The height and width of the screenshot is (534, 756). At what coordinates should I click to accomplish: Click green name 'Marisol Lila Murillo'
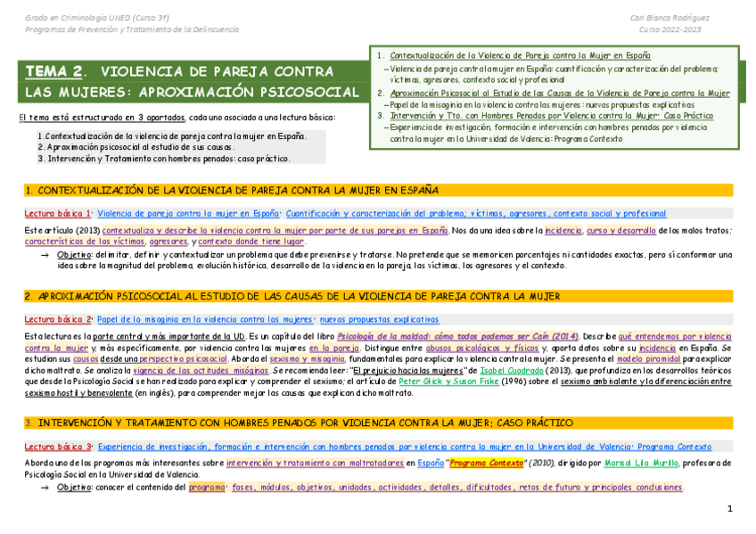641,463
